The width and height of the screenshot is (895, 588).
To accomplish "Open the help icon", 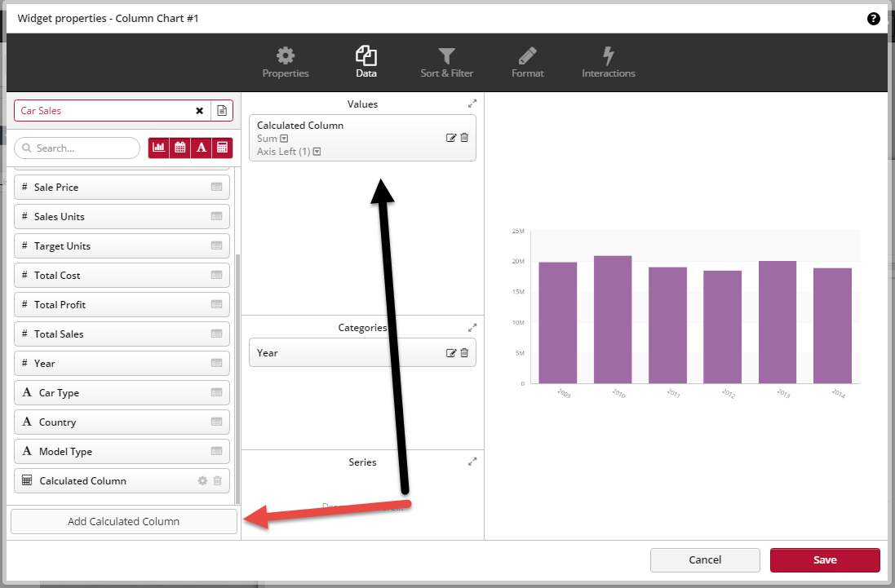I will pos(874,18).
